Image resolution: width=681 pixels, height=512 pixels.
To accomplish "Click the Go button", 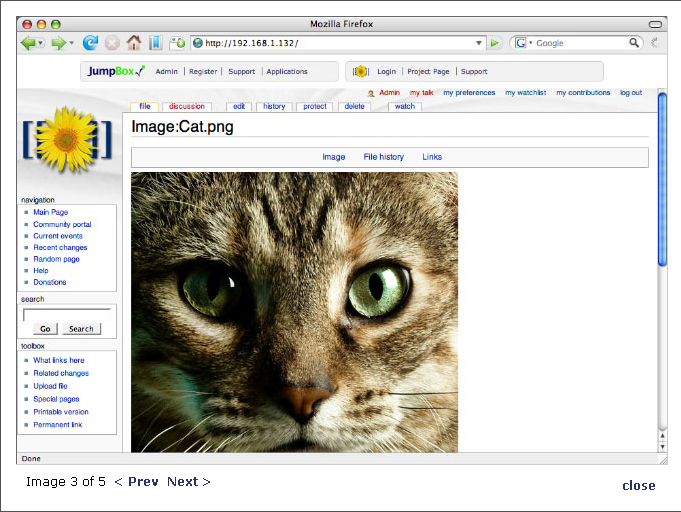I will 45,329.
